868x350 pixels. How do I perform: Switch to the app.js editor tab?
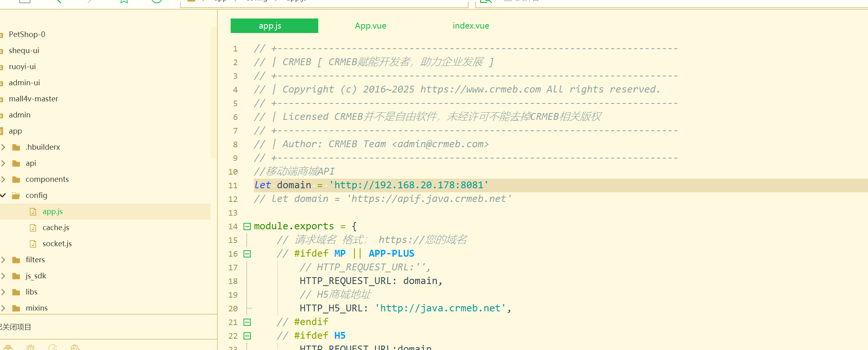[274, 26]
